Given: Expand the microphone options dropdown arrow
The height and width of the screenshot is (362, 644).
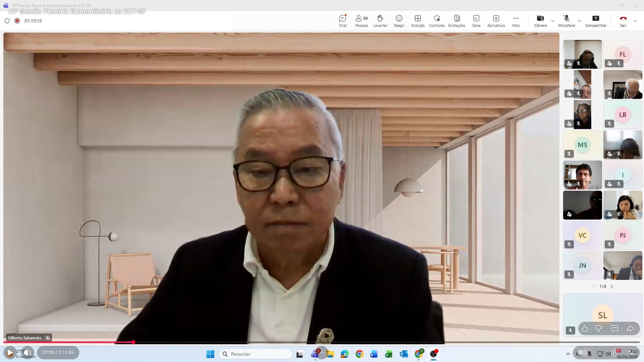Looking at the screenshot, I should (x=579, y=21).
